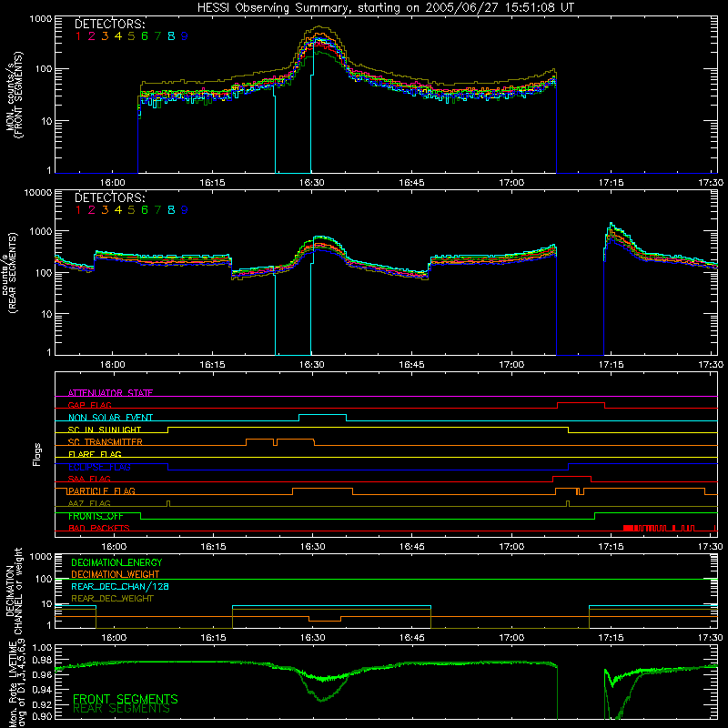Select detector 7 label in front segments legend

tap(157, 36)
